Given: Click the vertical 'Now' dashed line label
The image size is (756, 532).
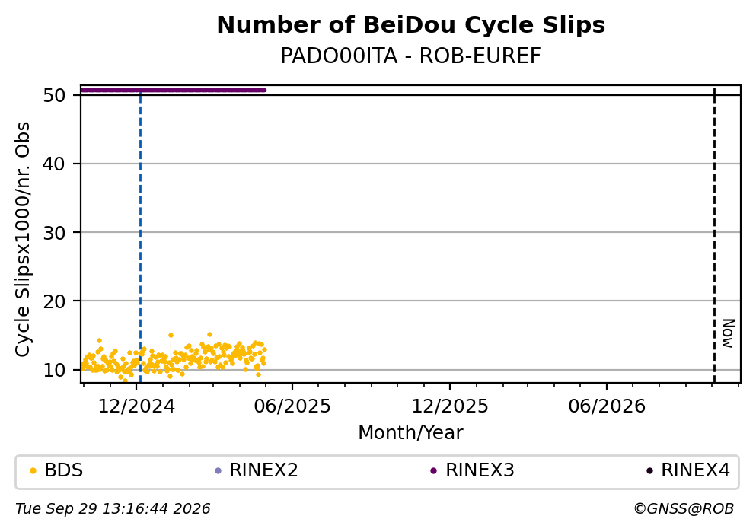Looking at the screenshot, I should point(729,333).
